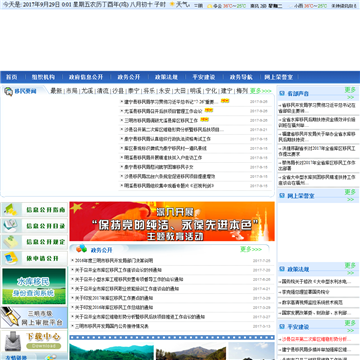
Task: Select the 永安 news tab
Action: [164, 91]
